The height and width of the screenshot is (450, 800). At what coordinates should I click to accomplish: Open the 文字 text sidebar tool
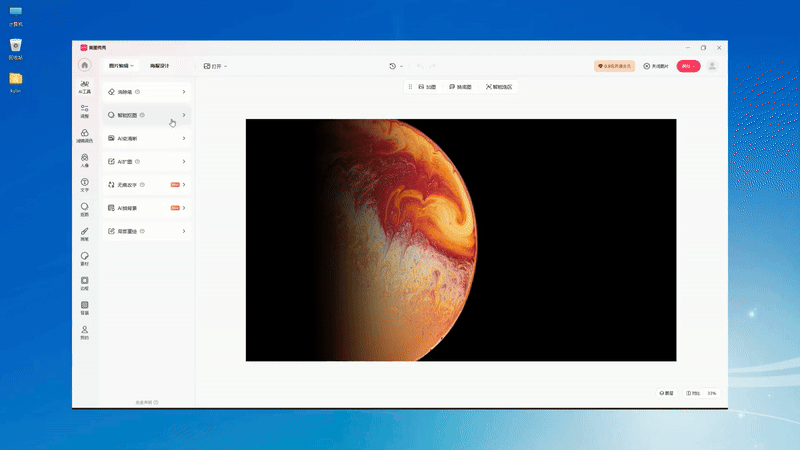pos(85,184)
